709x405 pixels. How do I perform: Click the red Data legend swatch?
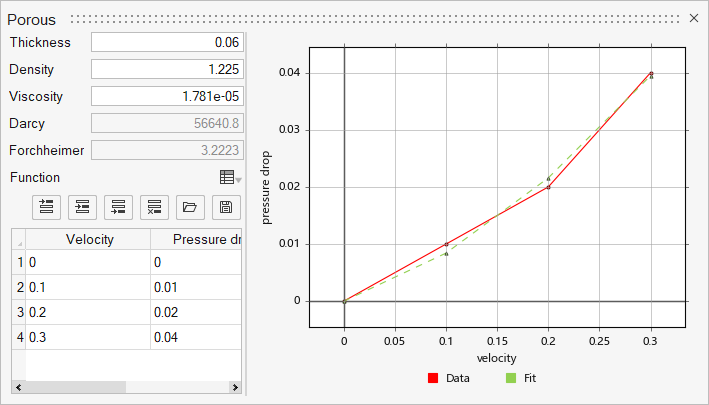433,379
